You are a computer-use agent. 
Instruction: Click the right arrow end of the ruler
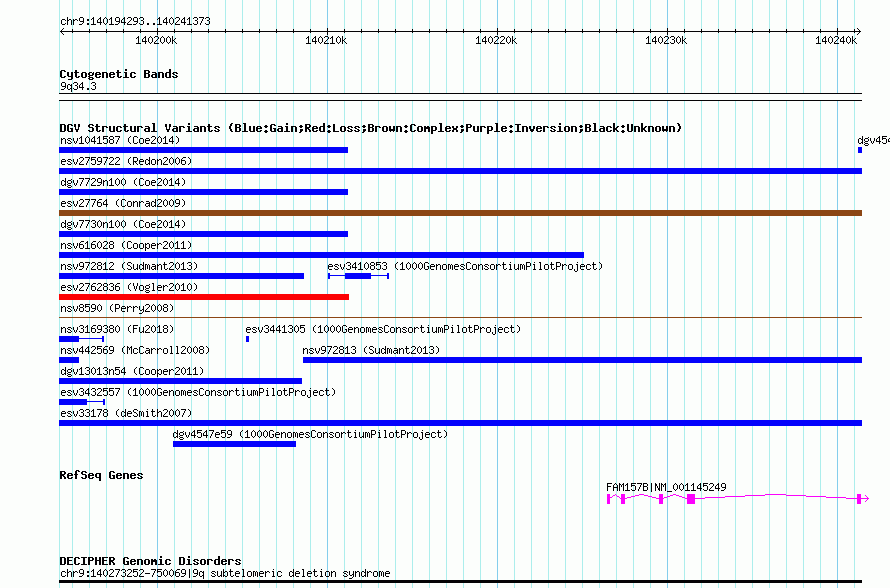(858, 31)
